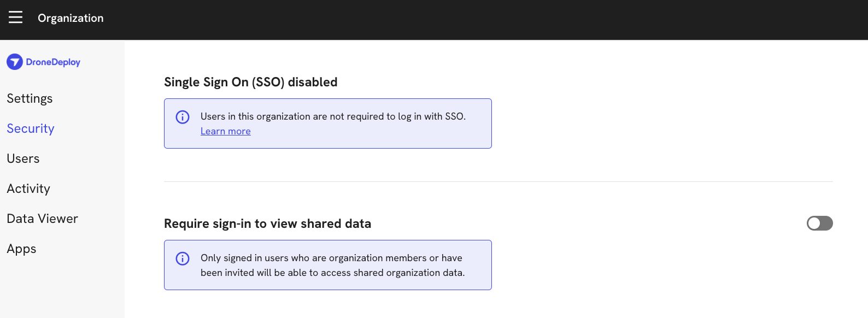Click the dark top header bar
The height and width of the screenshot is (318, 868).
pyautogui.click(x=434, y=20)
